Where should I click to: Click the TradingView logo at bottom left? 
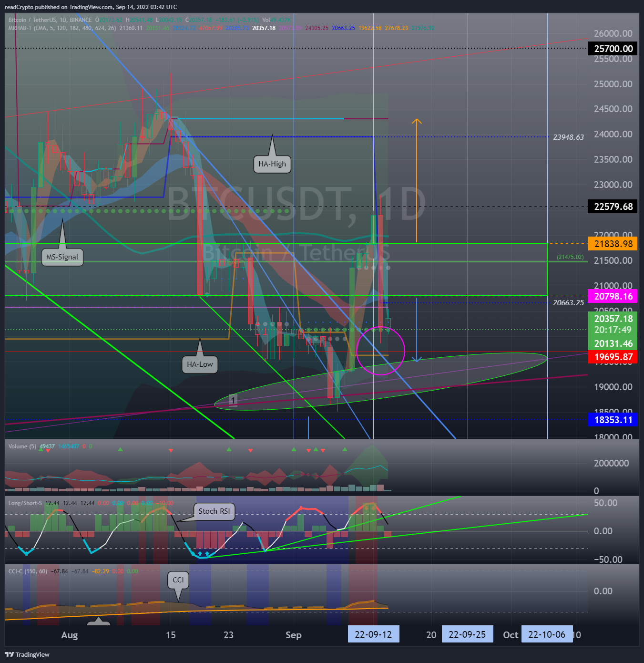[27, 654]
